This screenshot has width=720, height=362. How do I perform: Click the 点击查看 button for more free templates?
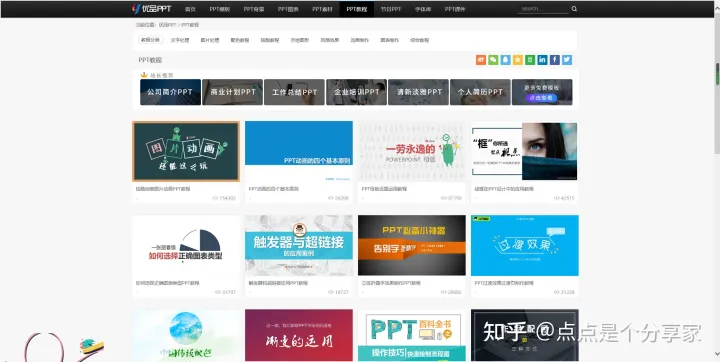tap(542, 98)
